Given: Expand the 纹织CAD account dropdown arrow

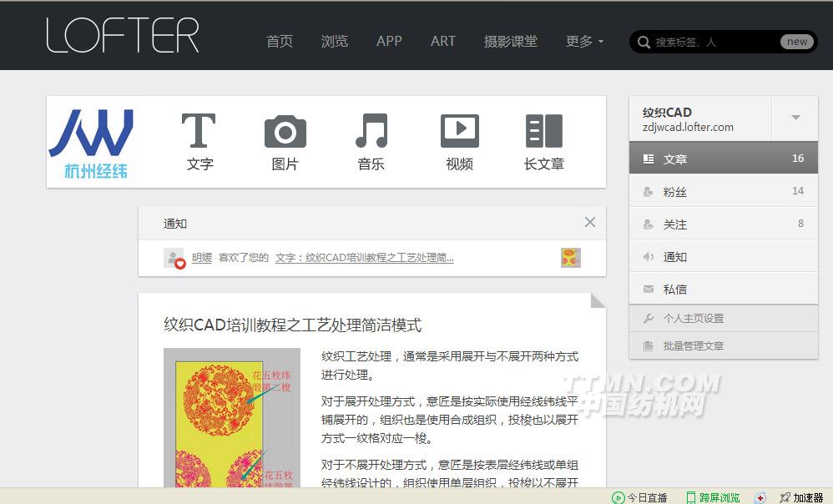Looking at the screenshot, I should tap(795, 118).
